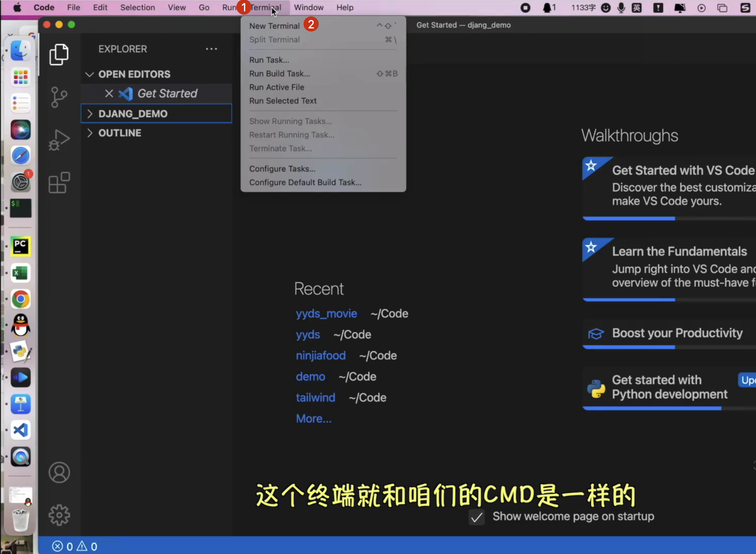Image resolution: width=756 pixels, height=554 pixels.
Task: Open Boost your Productivity walkthrough
Action: coord(669,333)
